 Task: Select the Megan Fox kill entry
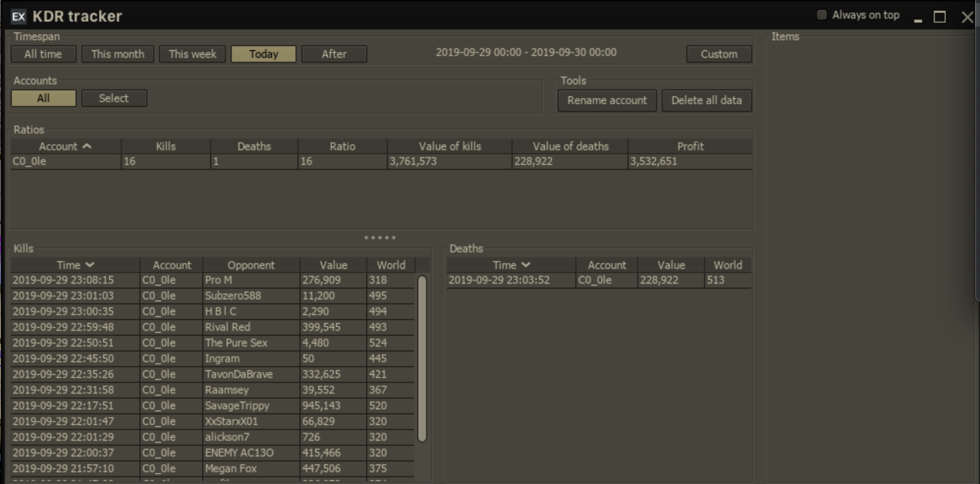tap(213, 469)
